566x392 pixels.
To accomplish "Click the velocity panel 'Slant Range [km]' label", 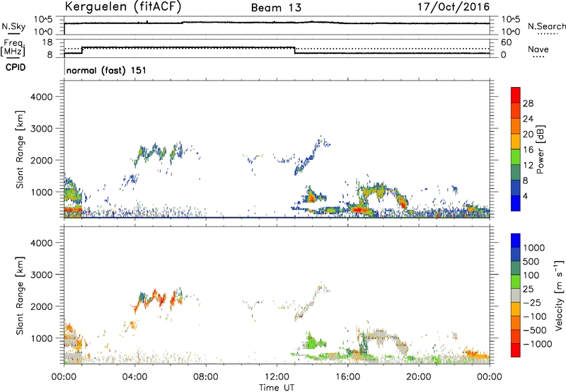I will tap(20, 296).
